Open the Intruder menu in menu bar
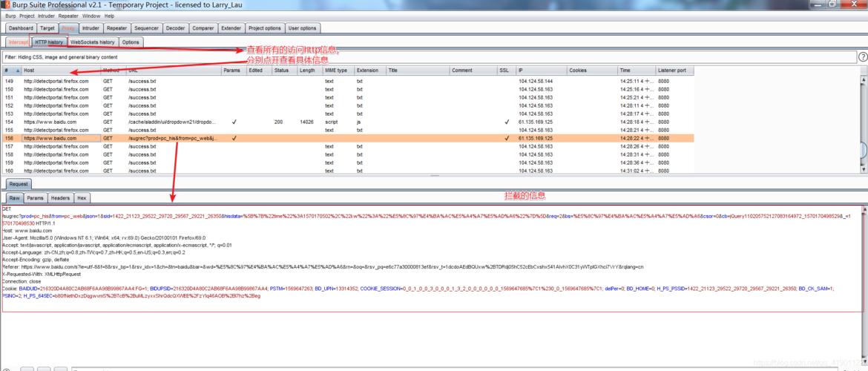 pos(47,16)
